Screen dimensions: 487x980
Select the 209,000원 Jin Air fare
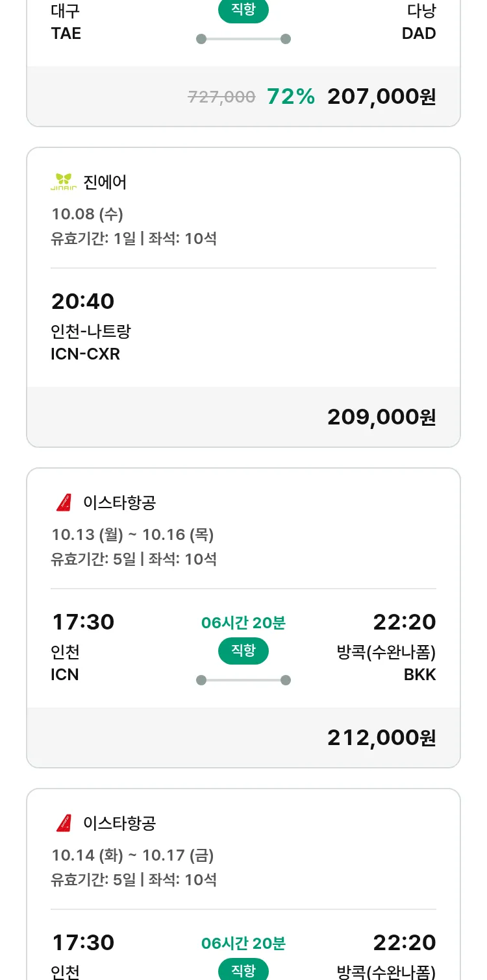tap(381, 417)
